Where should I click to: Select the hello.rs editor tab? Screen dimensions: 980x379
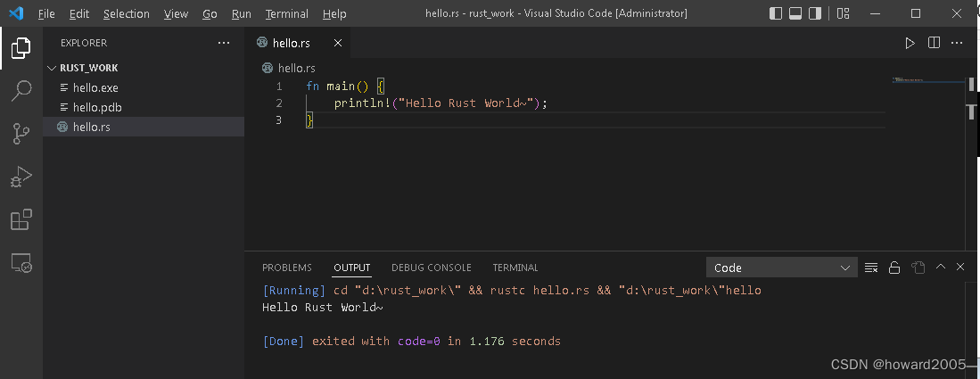(x=298, y=43)
